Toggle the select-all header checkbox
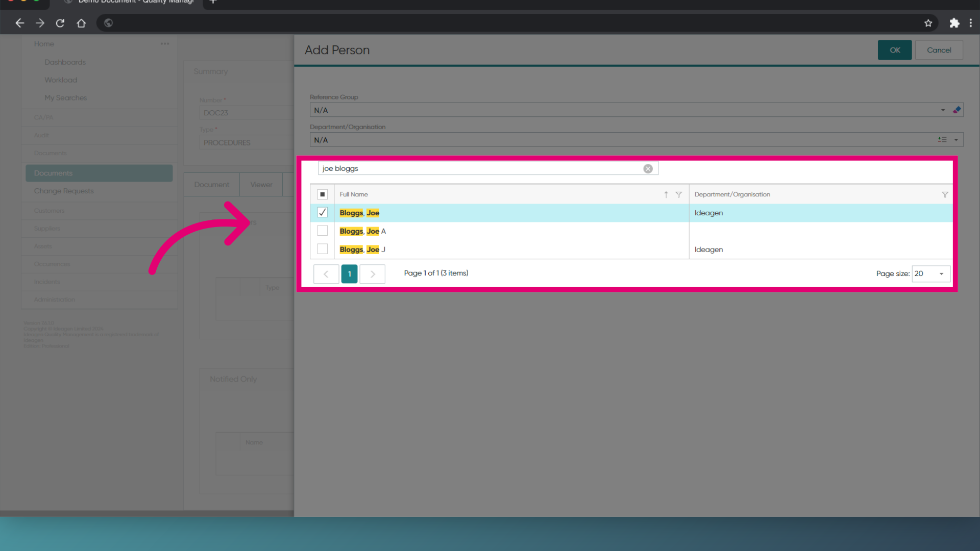 (x=322, y=194)
